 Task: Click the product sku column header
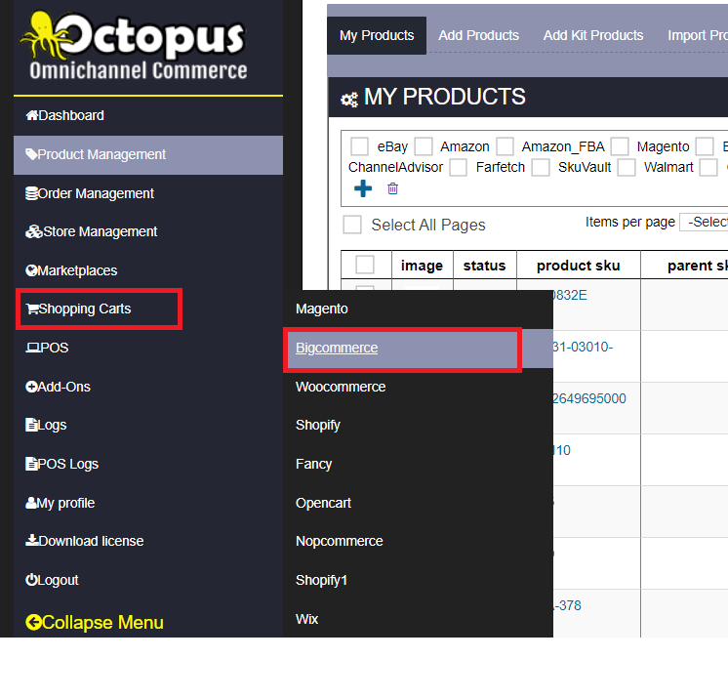[578, 266]
